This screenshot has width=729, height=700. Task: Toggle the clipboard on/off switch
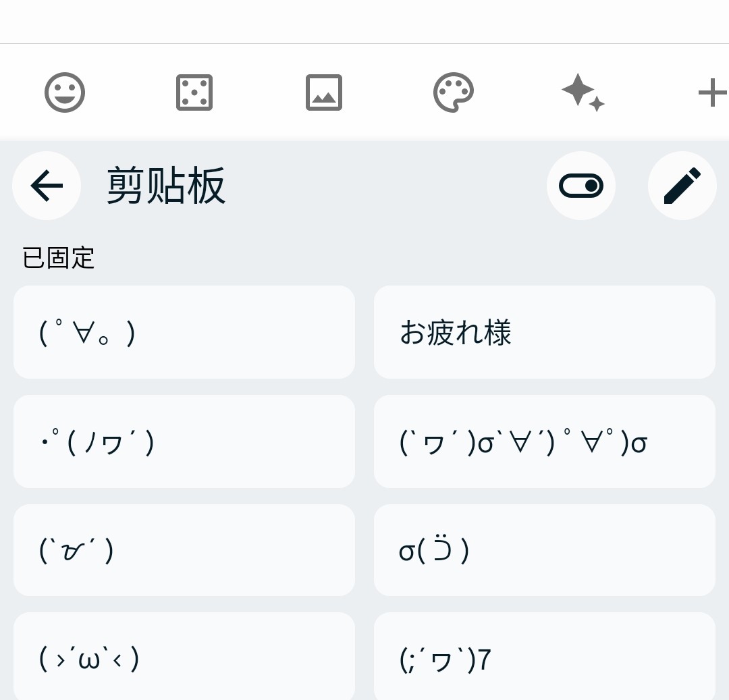click(x=581, y=186)
